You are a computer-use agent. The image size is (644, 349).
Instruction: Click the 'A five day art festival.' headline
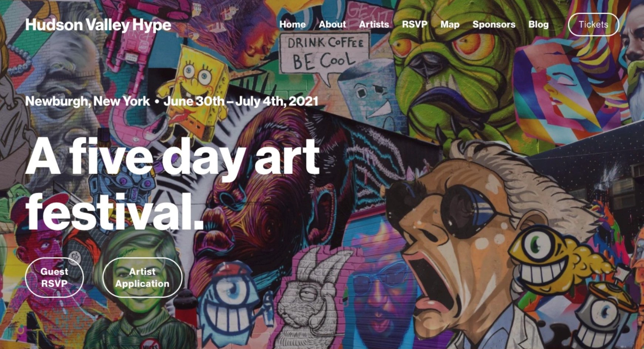tap(172, 184)
